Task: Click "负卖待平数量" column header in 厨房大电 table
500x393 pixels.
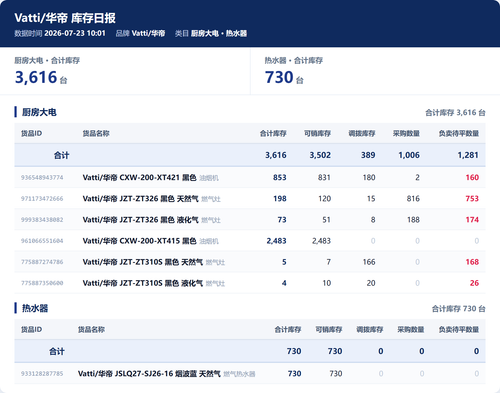Action: tap(459, 134)
